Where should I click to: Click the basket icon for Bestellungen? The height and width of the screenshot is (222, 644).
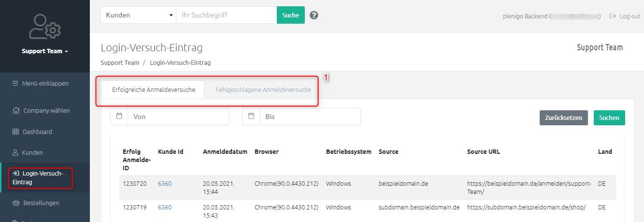(15, 203)
